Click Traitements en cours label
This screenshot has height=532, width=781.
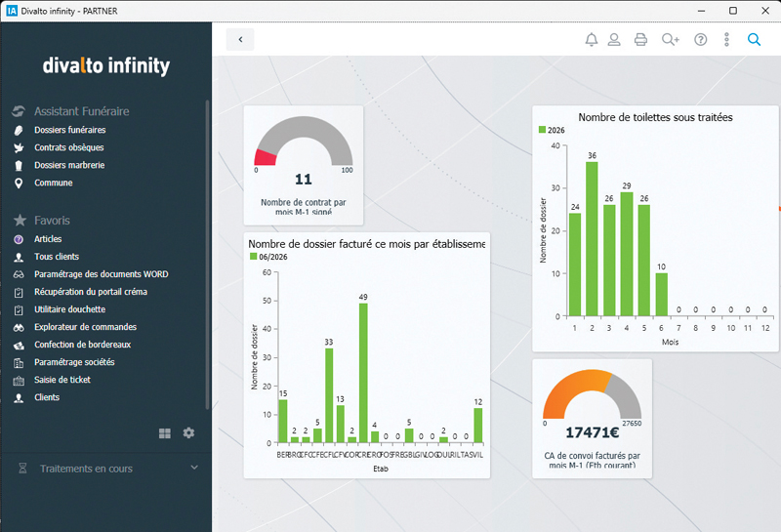86,469
